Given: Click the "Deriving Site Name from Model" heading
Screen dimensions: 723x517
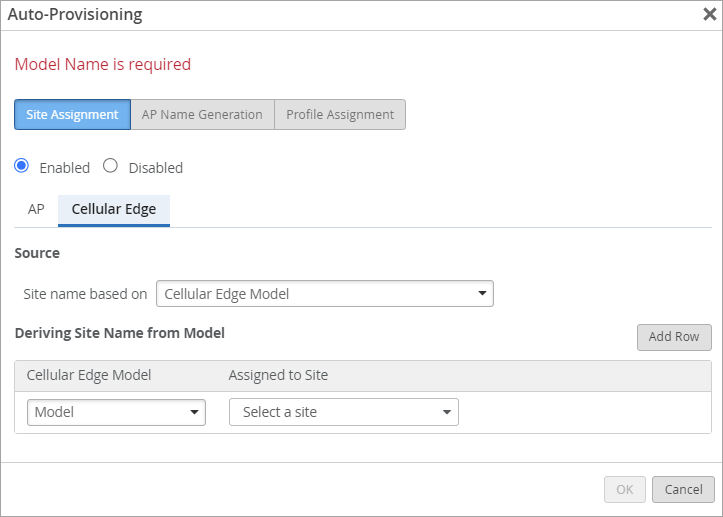Looking at the screenshot, I should tap(119, 333).
